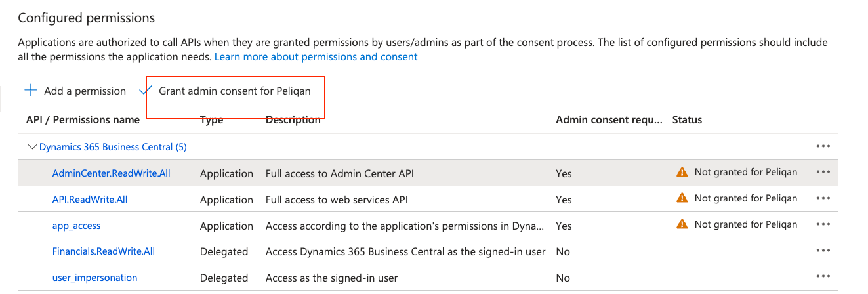Image resolution: width=868 pixels, height=294 pixels.
Task: Click Grant admin consent for Peliqan
Action: coord(235,91)
